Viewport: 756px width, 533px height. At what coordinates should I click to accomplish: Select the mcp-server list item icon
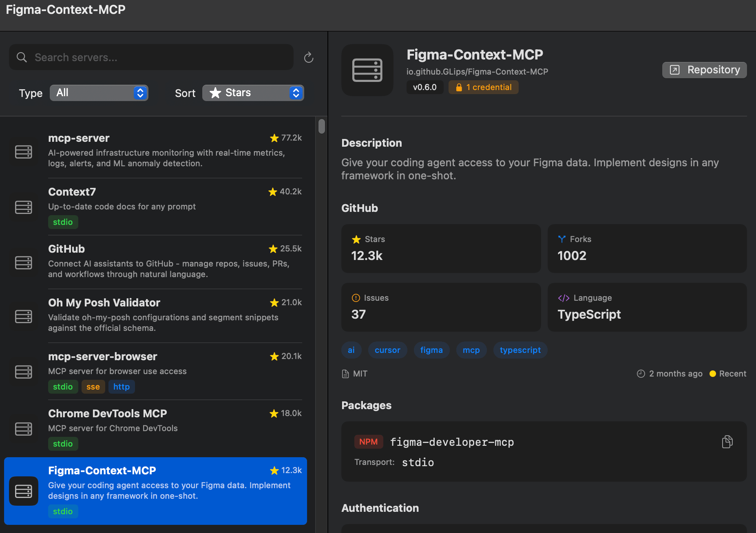[24, 151]
